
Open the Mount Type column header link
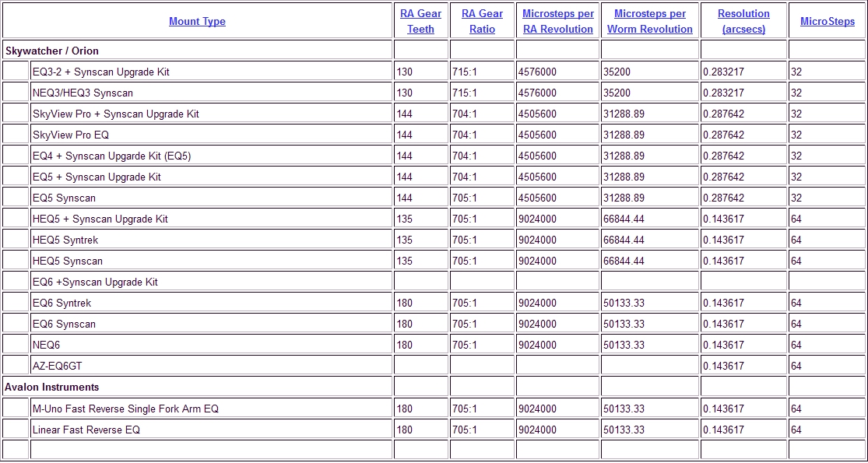(x=197, y=22)
